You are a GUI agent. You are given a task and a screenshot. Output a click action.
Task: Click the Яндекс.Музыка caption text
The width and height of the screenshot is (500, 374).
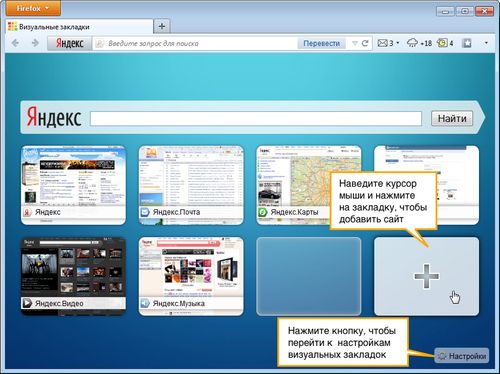pos(179,303)
